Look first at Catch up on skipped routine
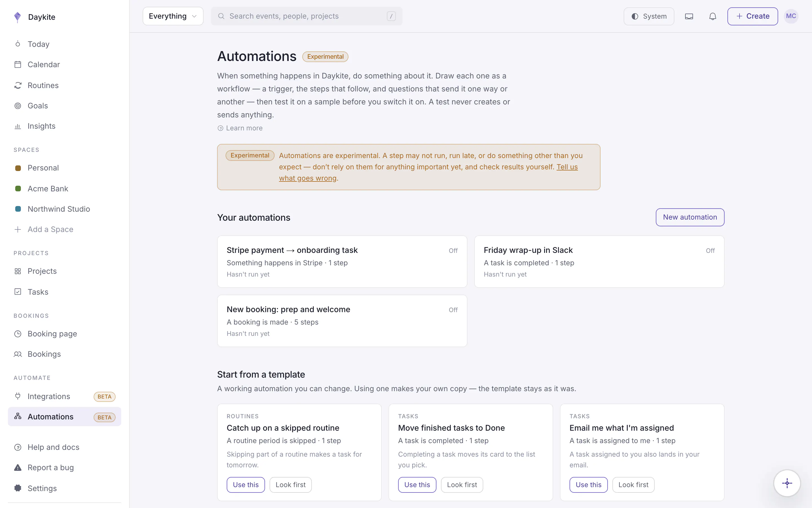 click(291, 485)
